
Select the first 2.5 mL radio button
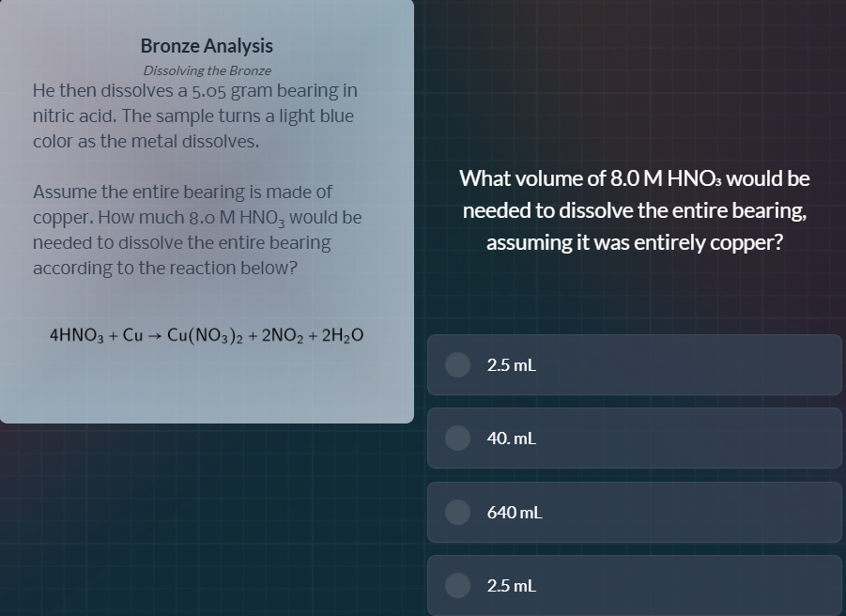click(x=457, y=364)
